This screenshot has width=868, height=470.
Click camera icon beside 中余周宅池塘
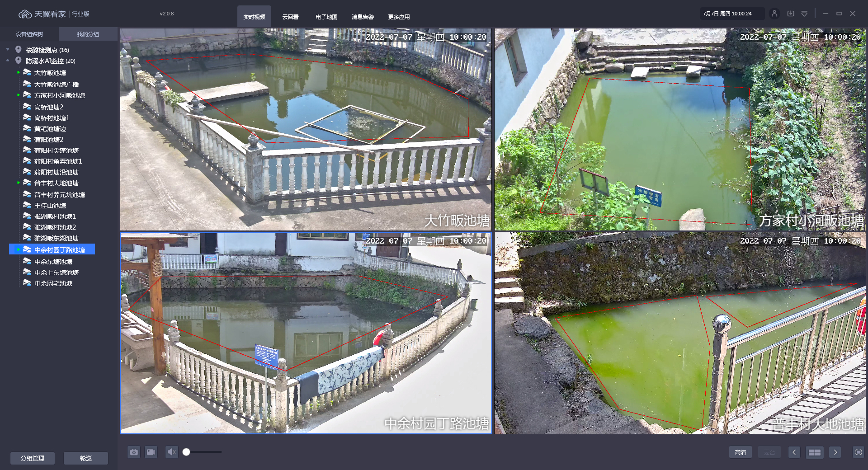pyautogui.click(x=27, y=283)
